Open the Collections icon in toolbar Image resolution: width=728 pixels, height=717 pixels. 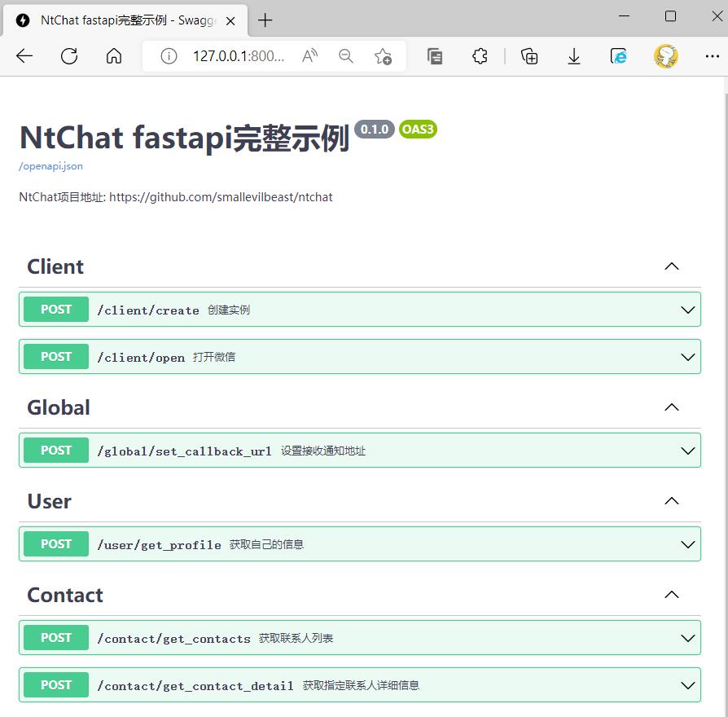click(x=435, y=56)
